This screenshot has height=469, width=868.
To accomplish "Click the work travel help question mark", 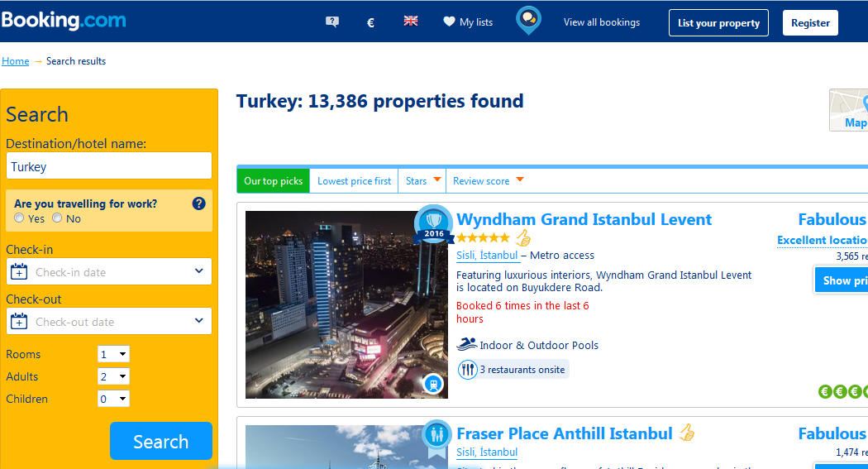I will [x=198, y=203].
